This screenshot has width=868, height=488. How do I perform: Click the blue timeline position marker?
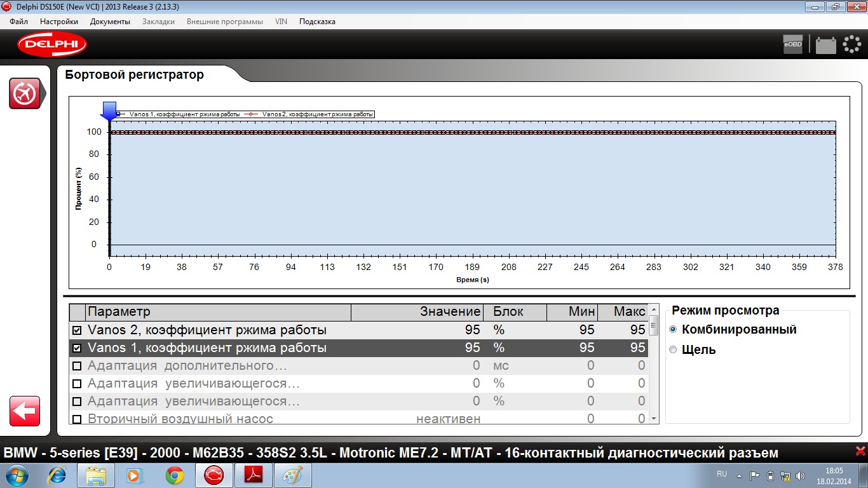coord(109,111)
